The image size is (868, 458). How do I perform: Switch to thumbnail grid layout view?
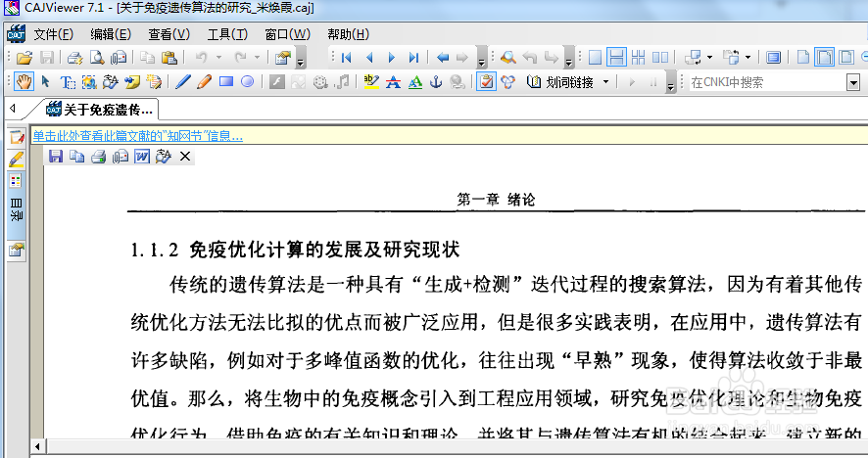click(639, 58)
